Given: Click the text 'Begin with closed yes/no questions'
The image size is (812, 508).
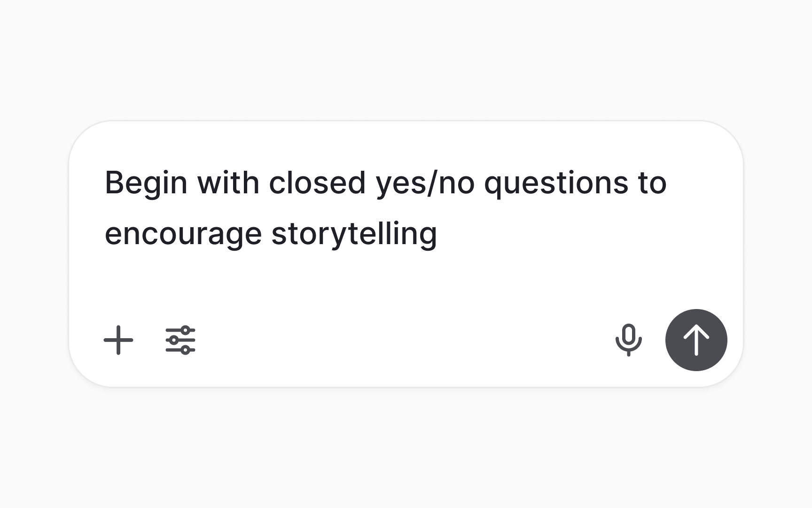Looking at the screenshot, I should 329,183.
